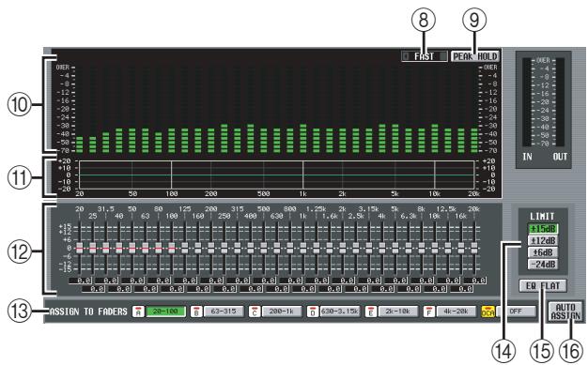Click the yellow DCA assign icon
Viewport: 588px width, 365px height.
tap(487, 312)
